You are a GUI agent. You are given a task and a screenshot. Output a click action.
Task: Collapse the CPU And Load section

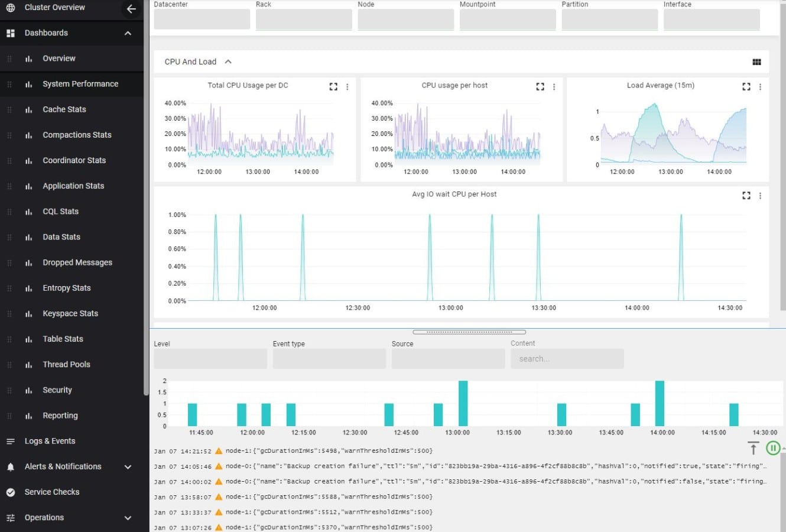[x=229, y=61]
